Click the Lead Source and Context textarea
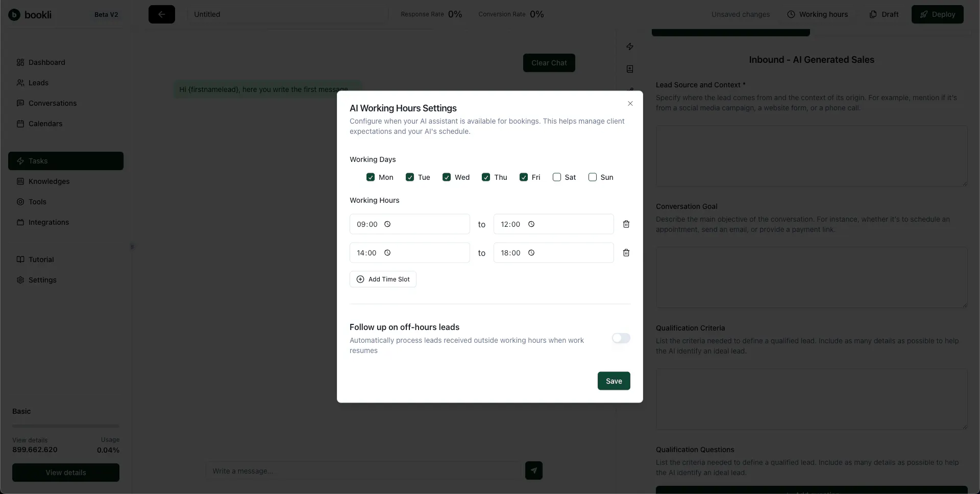The image size is (980, 494). click(x=812, y=156)
